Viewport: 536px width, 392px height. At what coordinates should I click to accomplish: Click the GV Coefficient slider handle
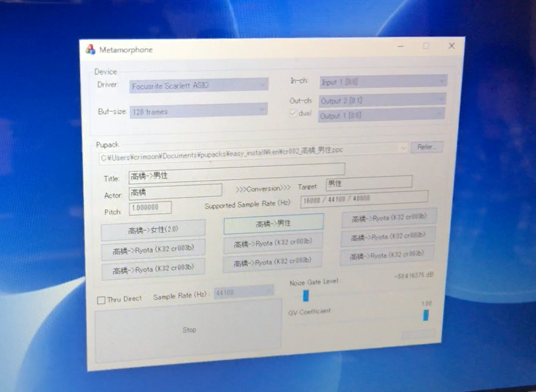[x=425, y=315]
